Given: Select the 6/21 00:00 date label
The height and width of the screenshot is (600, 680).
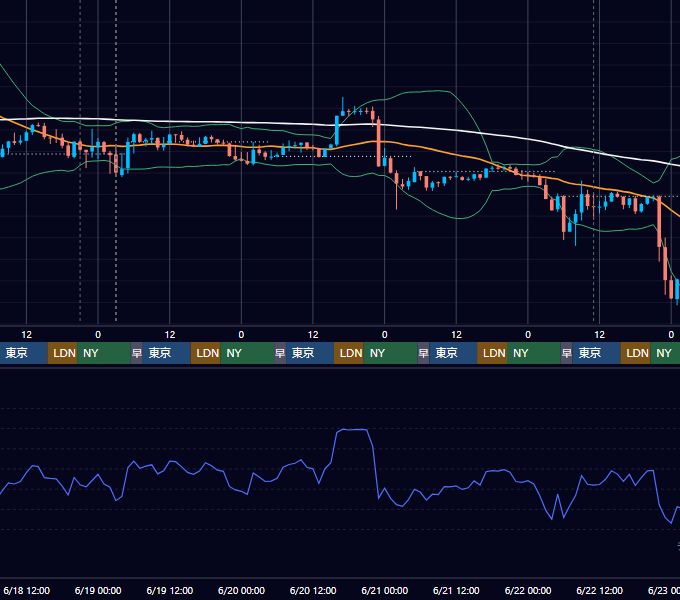Looking at the screenshot, I should [x=384, y=590].
